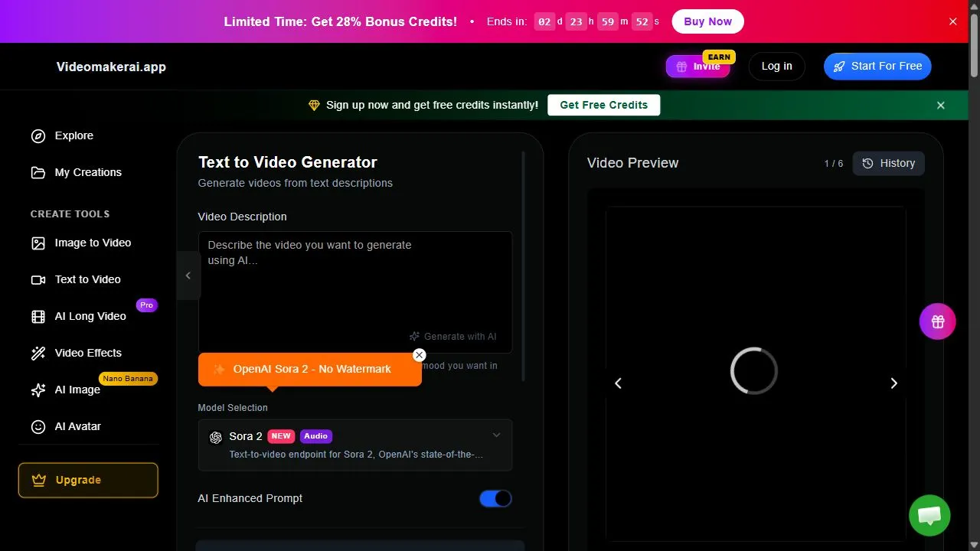The image size is (980, 551).
Task: Click the floating pink gift icon
Action: coord(938,321)
